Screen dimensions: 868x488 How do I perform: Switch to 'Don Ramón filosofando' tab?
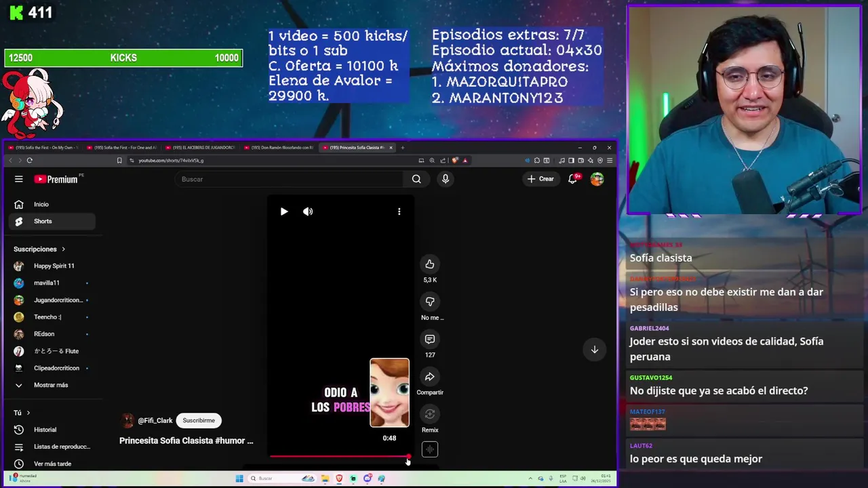click(279, 147)
